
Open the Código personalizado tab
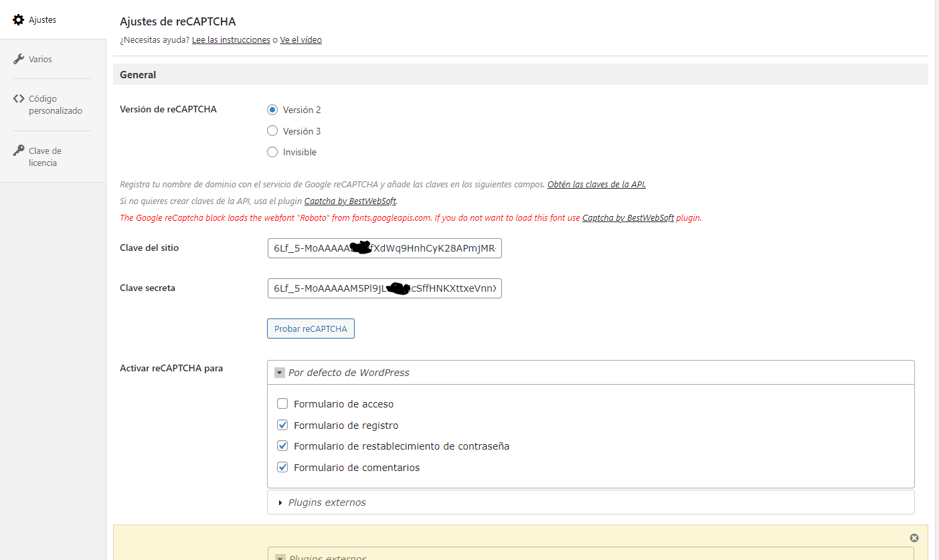tap(53, 104)
